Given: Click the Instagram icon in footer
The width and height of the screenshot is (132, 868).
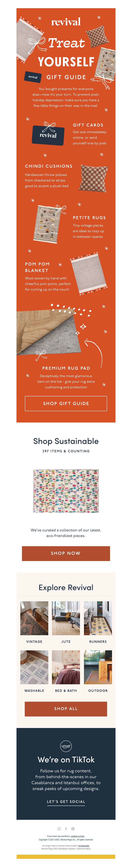Looking at the screenshot, I should 59,829.
